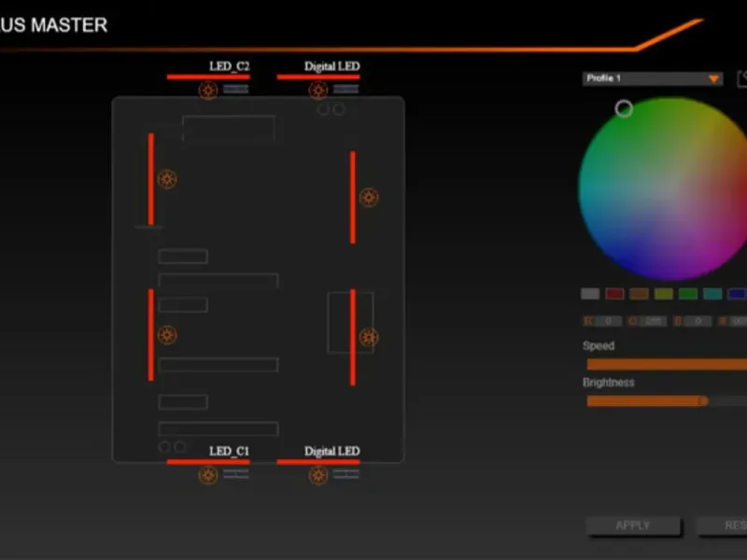
Task: Click the lower-right vertical red LED bar
Action: tap(353, 337)
